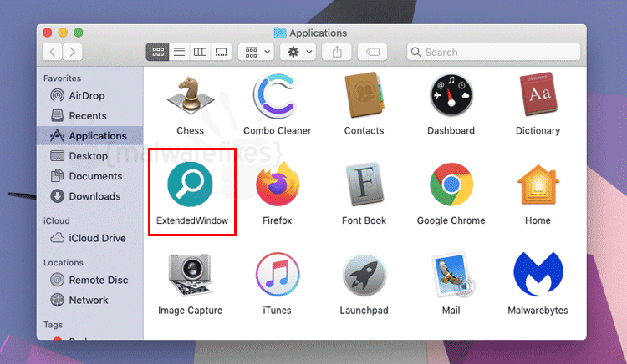The width and height of the screenshot is (627, 364).
Task: Click the Google Chrome label text
Action: [x=451, y=220]
